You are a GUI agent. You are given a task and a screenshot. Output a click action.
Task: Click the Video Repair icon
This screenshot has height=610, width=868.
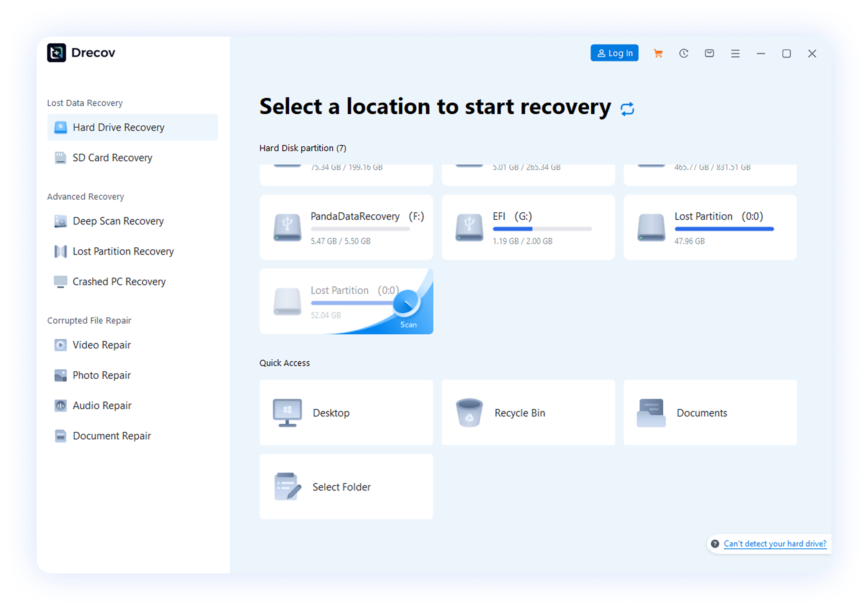(x=61, y=345)
